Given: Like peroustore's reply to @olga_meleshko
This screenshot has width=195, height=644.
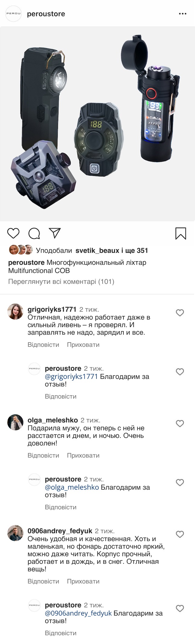Looking at the screenshot, I should pyautogui.click(x=180, y=482).
